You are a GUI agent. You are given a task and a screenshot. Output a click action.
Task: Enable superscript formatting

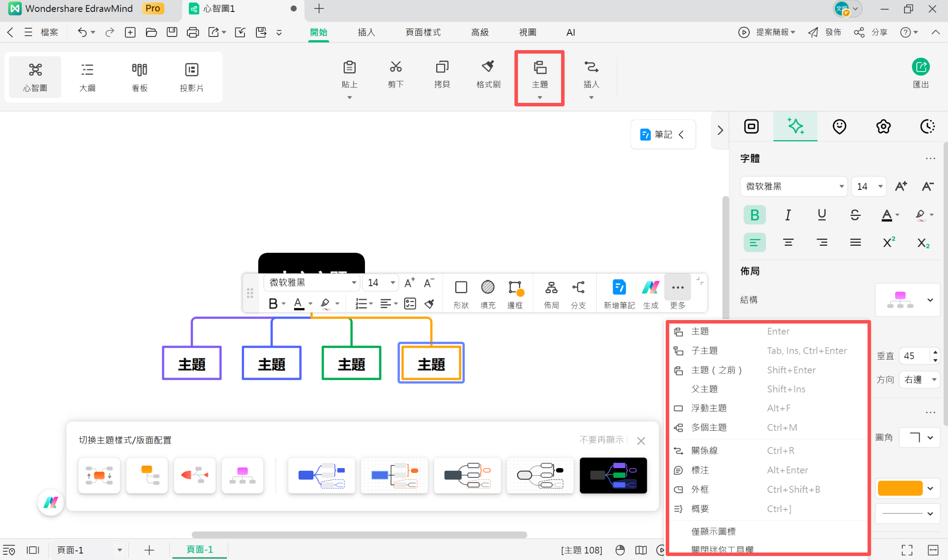[x=889, y=242]
